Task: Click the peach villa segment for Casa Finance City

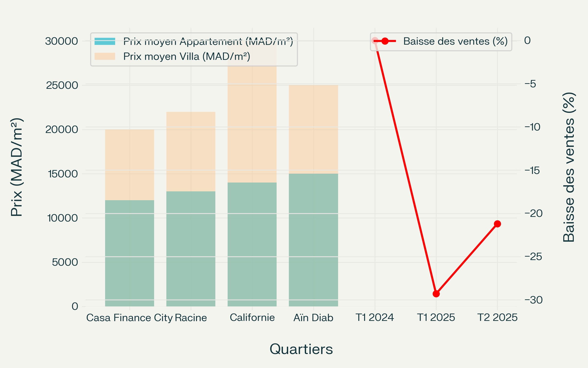Action: (x=130, y=165)
